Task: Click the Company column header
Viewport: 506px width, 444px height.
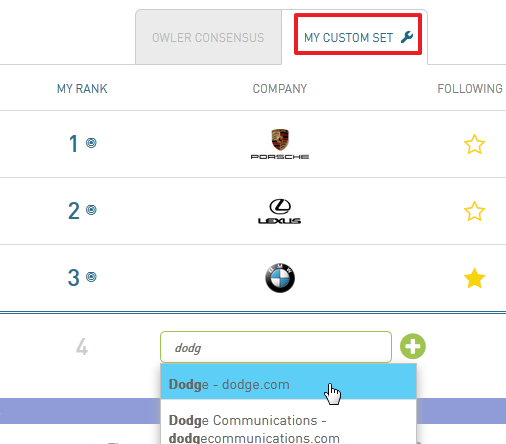Action: (x=280, y=89)
